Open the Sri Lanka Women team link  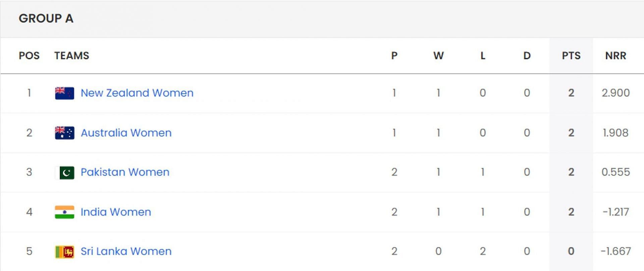(126, 251)
